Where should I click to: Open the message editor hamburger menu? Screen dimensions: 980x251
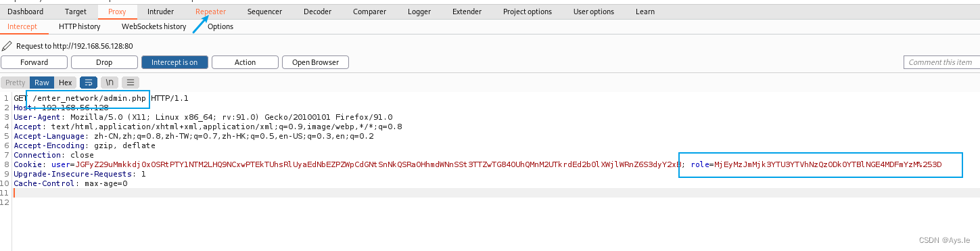(x=131, y=83)
